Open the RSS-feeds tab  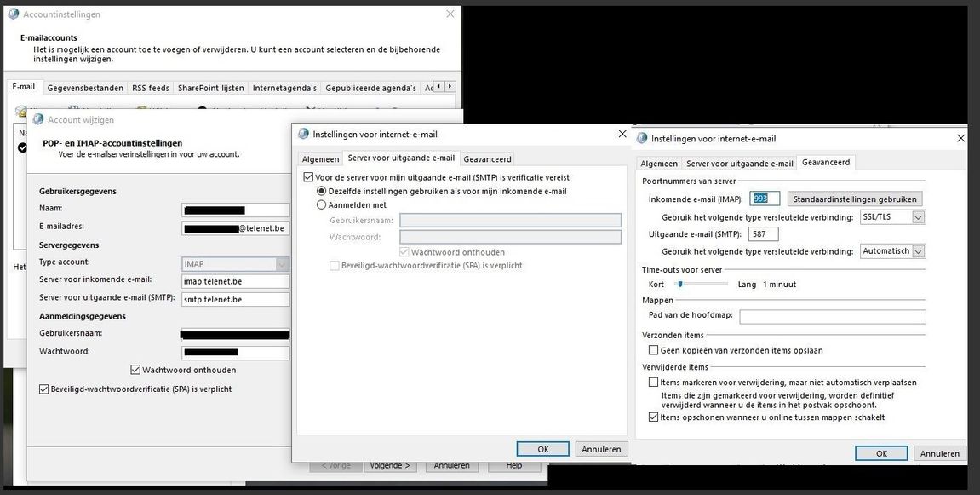click(x=151, y=88)
